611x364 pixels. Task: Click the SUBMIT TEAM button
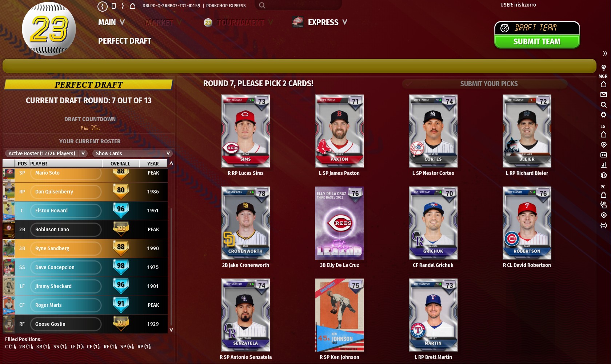point(537,41)
